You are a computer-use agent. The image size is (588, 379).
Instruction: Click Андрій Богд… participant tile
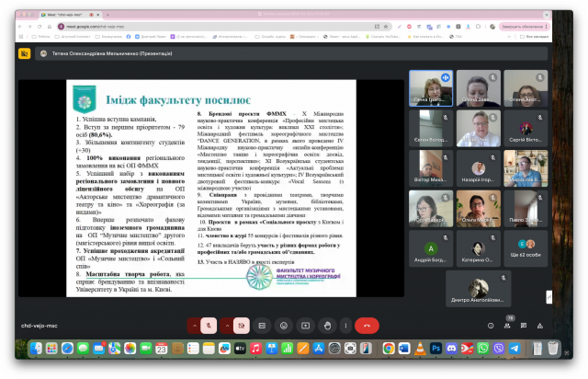click(430, 250)
